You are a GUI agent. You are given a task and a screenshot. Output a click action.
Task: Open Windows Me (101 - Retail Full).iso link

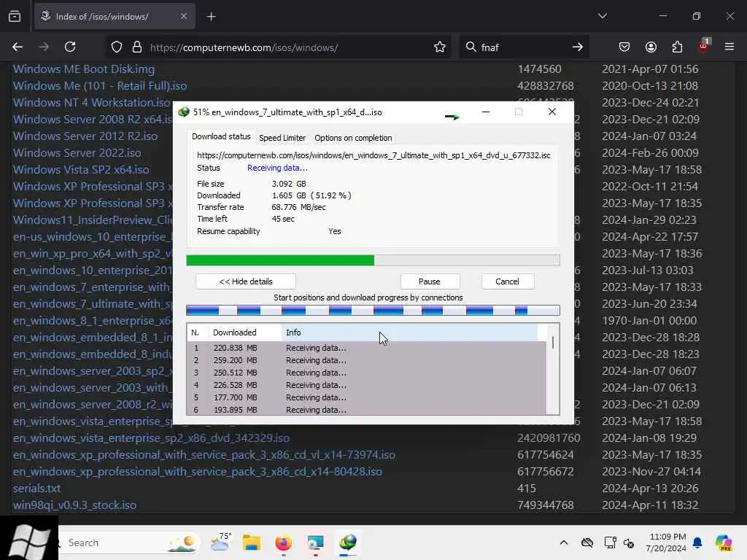point(100,86)
